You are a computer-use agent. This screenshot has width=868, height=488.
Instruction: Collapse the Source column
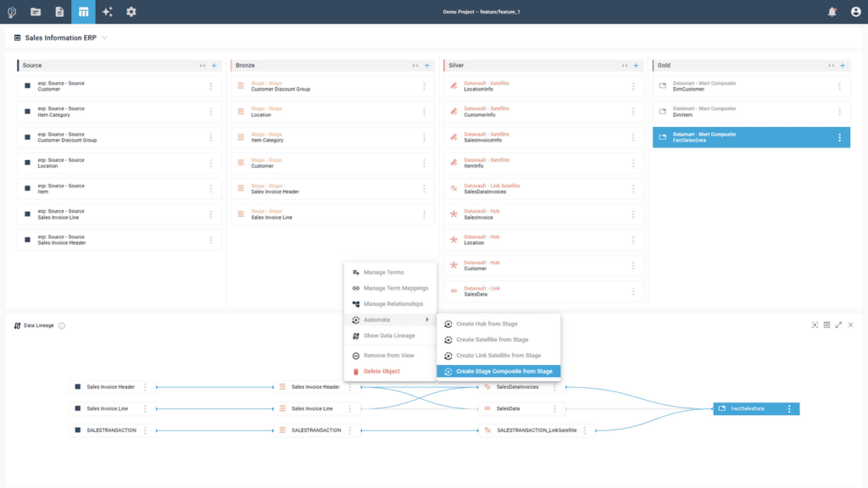203,64
